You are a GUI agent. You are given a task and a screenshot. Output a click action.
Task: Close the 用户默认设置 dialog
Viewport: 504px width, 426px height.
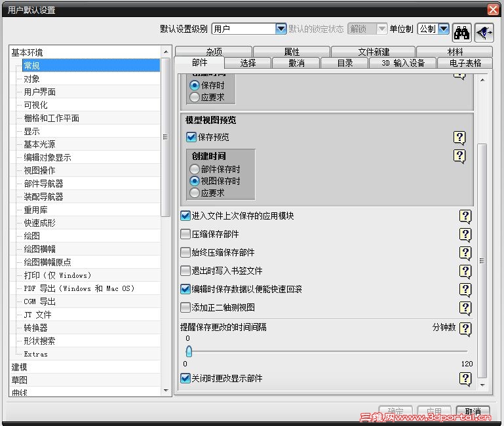tap(493, 10)
